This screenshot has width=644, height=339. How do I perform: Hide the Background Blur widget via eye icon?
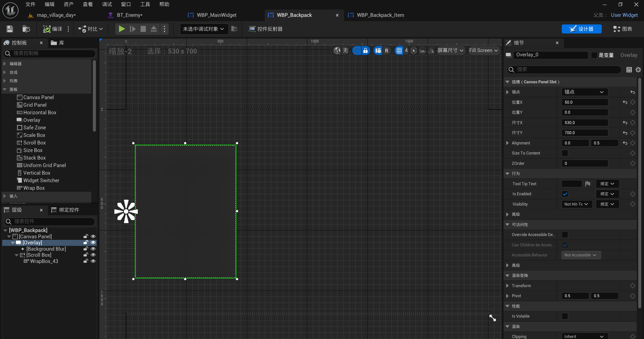click(x=93, y=249)
